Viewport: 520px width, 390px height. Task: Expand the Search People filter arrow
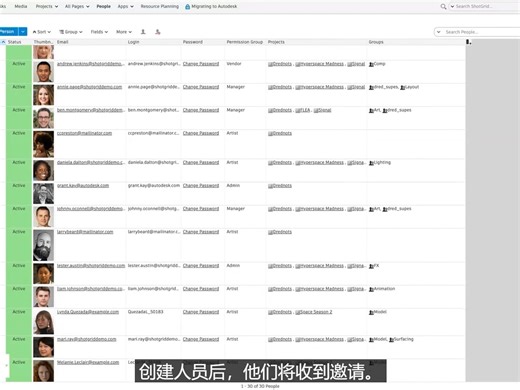pos(439,32)
